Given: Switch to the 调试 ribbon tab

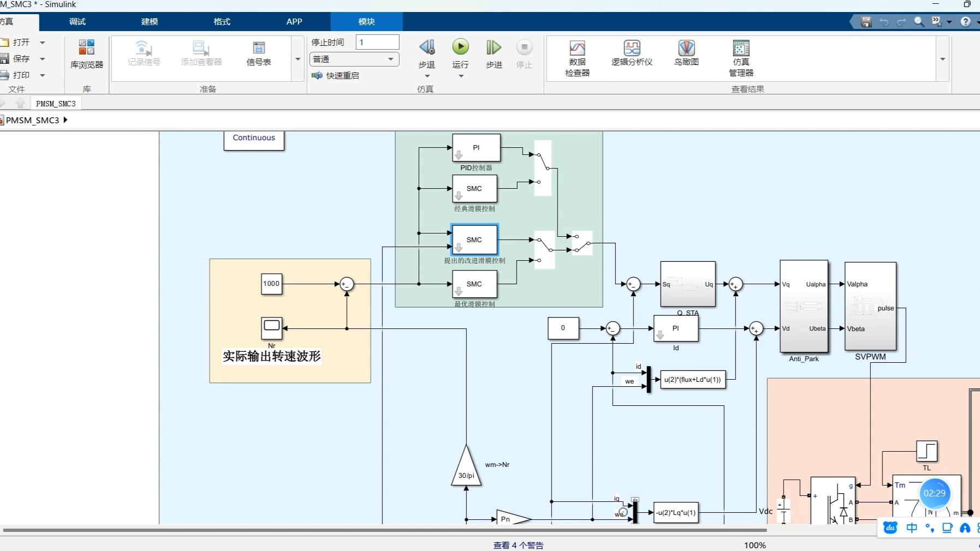Looking at the screenshot, I should (x=76, y=22).
